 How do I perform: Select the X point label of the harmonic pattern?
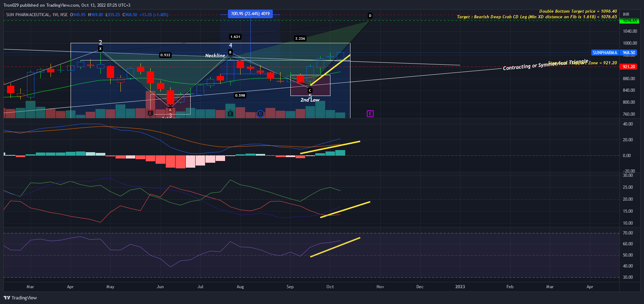(100, 49)
